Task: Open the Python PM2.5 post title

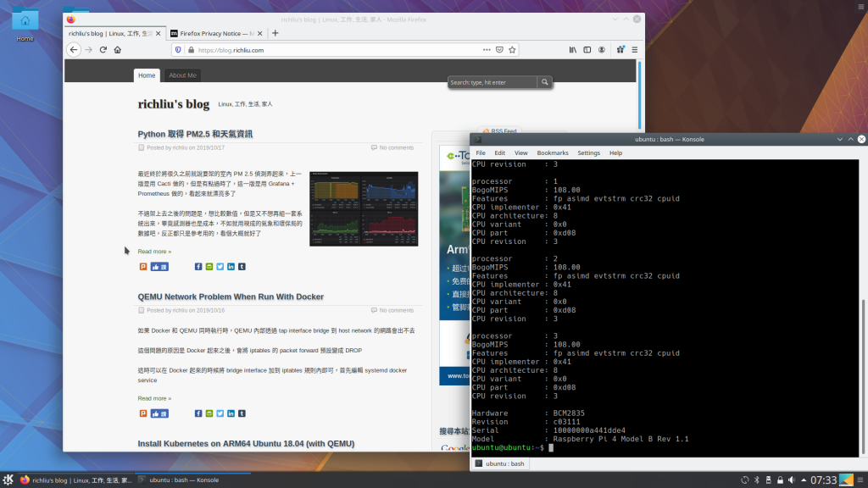Action: (195, 134)
